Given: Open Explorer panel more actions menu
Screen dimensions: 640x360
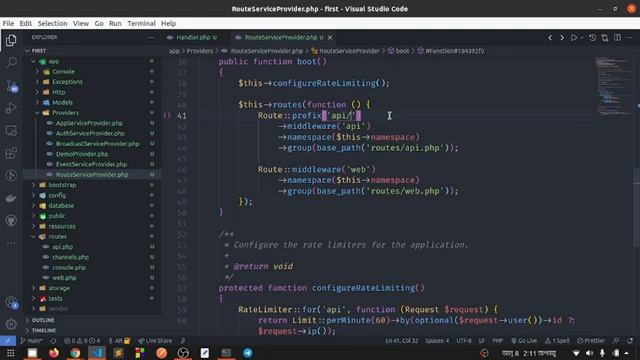Looking at the screenshot, I should click(151, 37).
